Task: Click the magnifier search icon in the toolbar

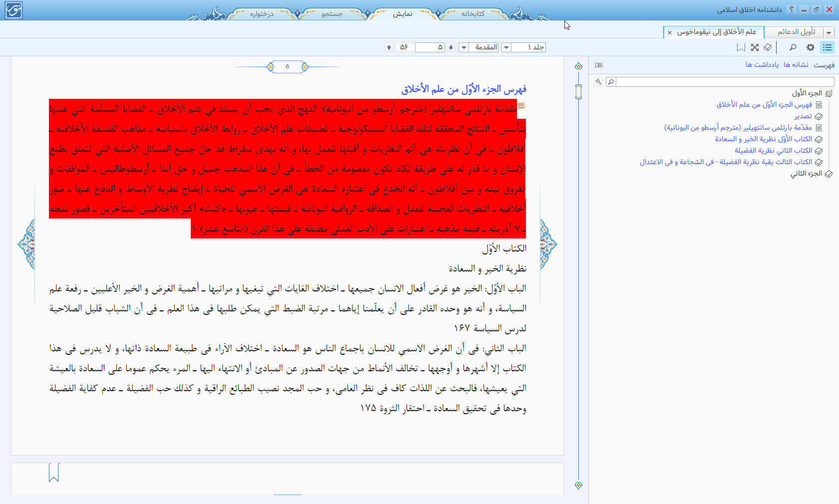Action: tap(793, 47)
